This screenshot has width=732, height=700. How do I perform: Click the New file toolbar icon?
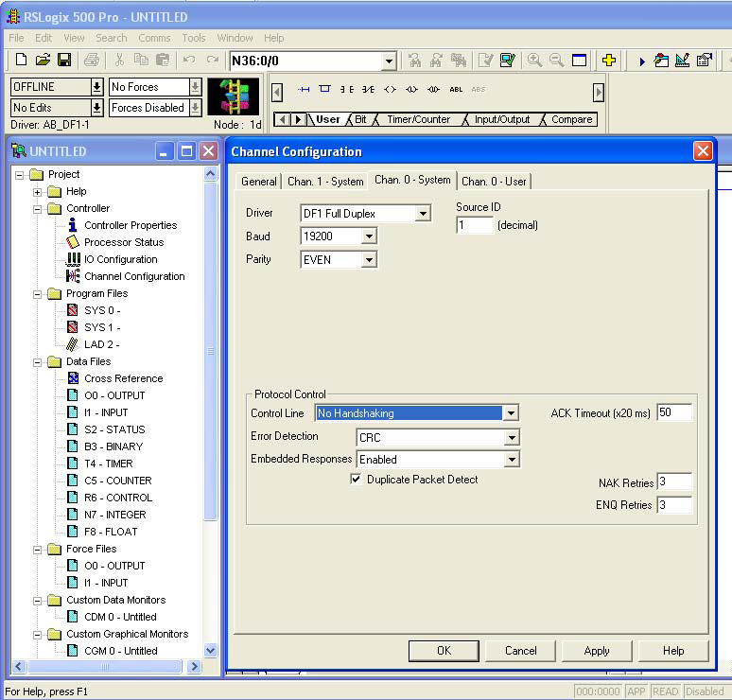[21, 60]
